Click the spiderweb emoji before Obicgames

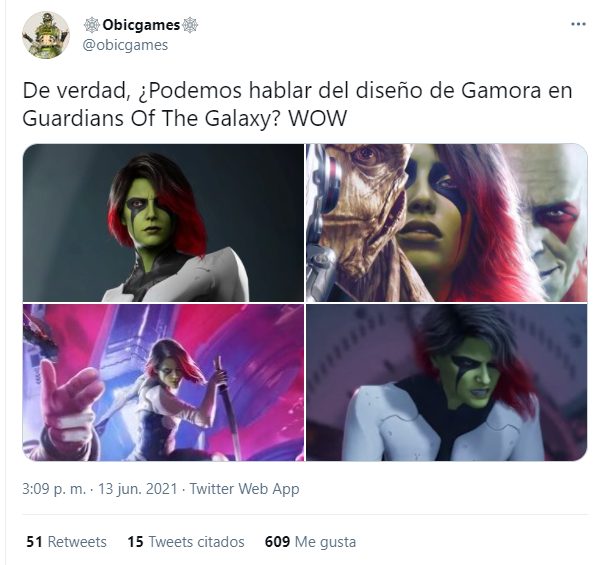click(92, 25)
